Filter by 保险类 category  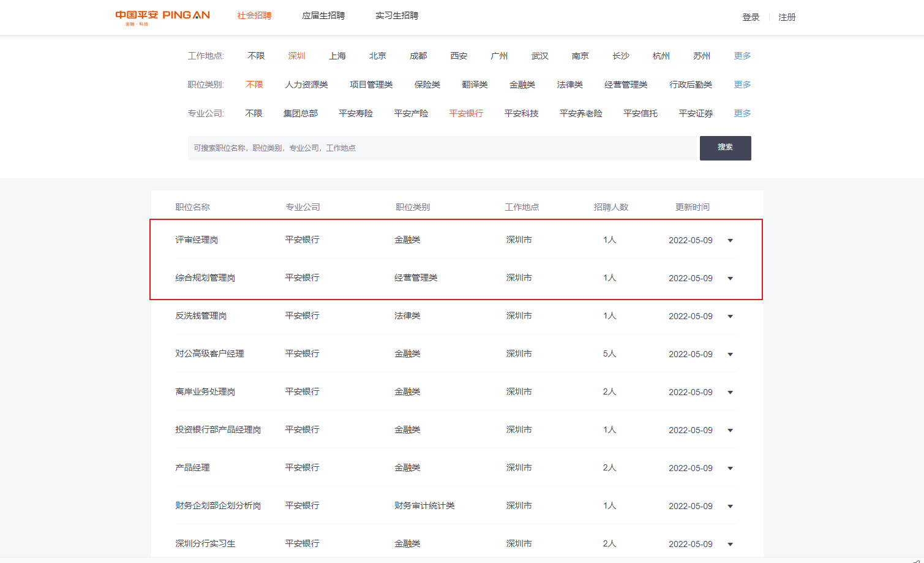tap(427, 85)
